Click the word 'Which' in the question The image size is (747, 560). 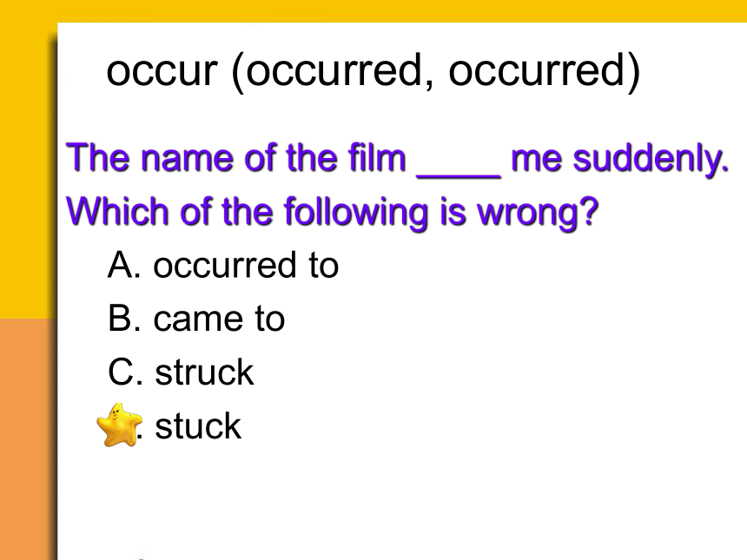(117, 211)
